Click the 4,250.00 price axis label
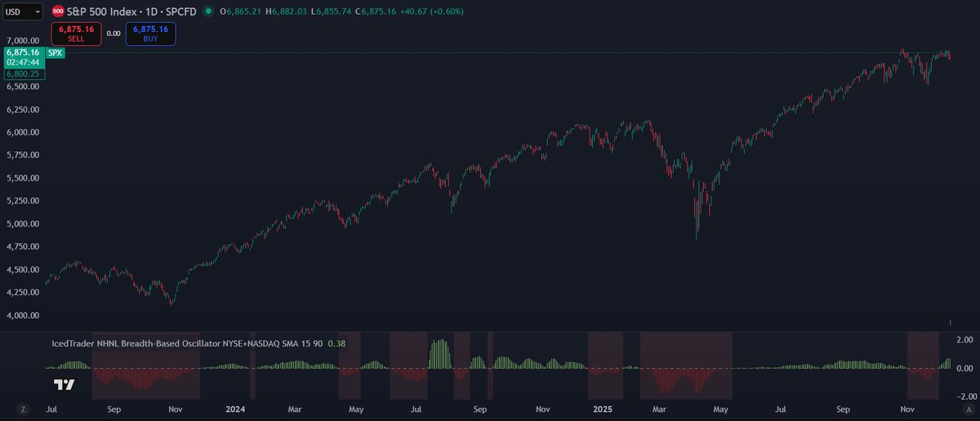The height and width of the screenshot is (421, 980). 24,292
